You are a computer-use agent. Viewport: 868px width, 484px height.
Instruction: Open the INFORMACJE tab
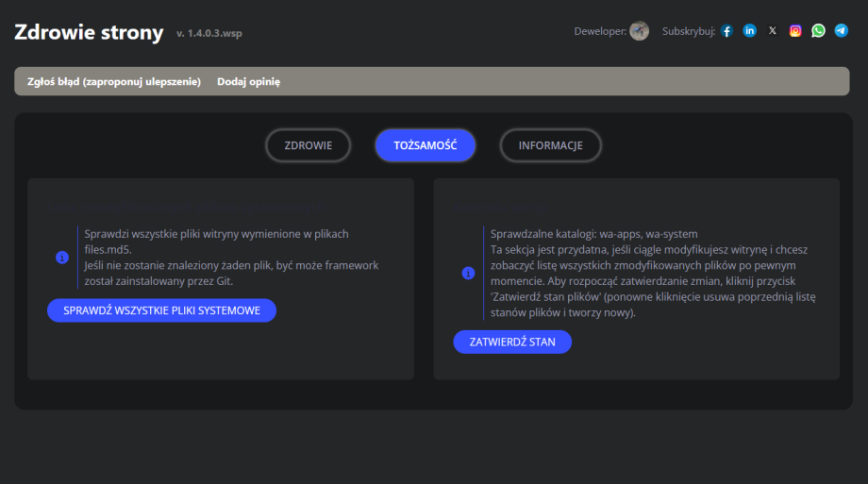click(x=550, y=145)
